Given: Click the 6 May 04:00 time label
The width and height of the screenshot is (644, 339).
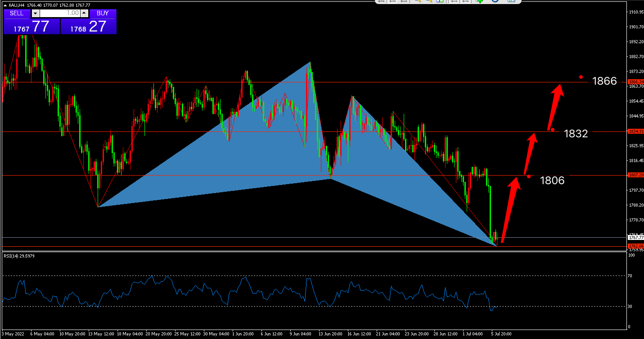Looking at the screenshot, I should 43,334.
